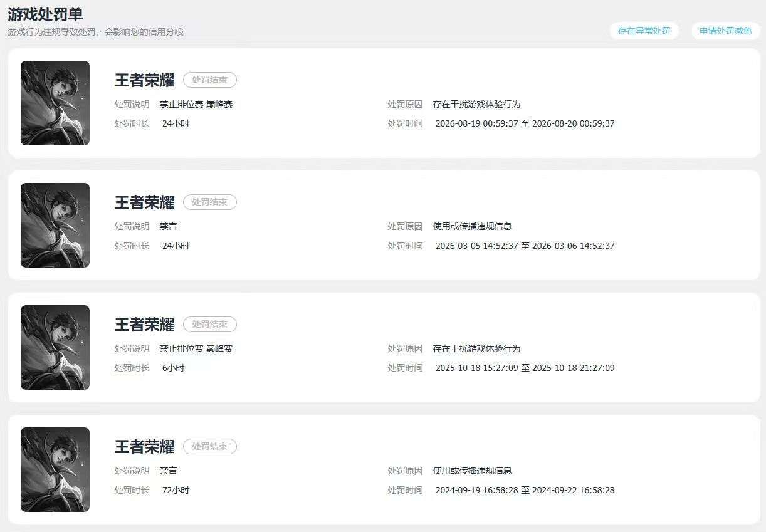This screenshot has height=532, width=766.
Task: Select time range starting 2026-08-19 00:59:37
Action: click(525, 123)
